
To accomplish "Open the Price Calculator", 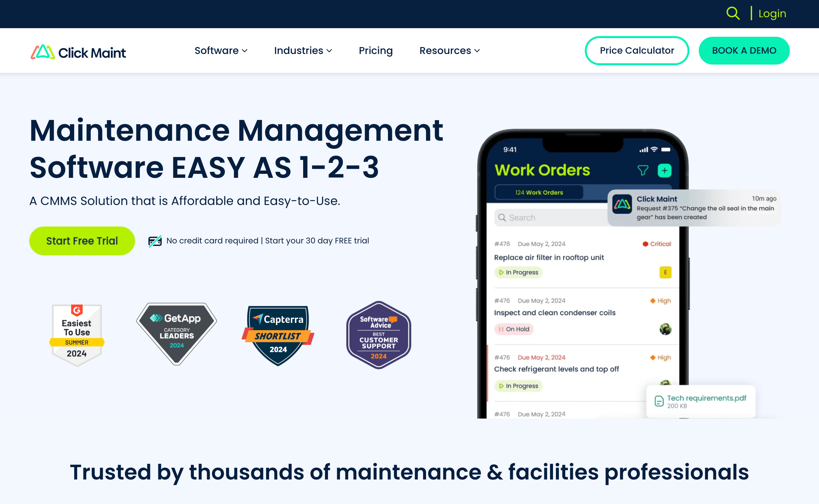I will coord(636,50).
